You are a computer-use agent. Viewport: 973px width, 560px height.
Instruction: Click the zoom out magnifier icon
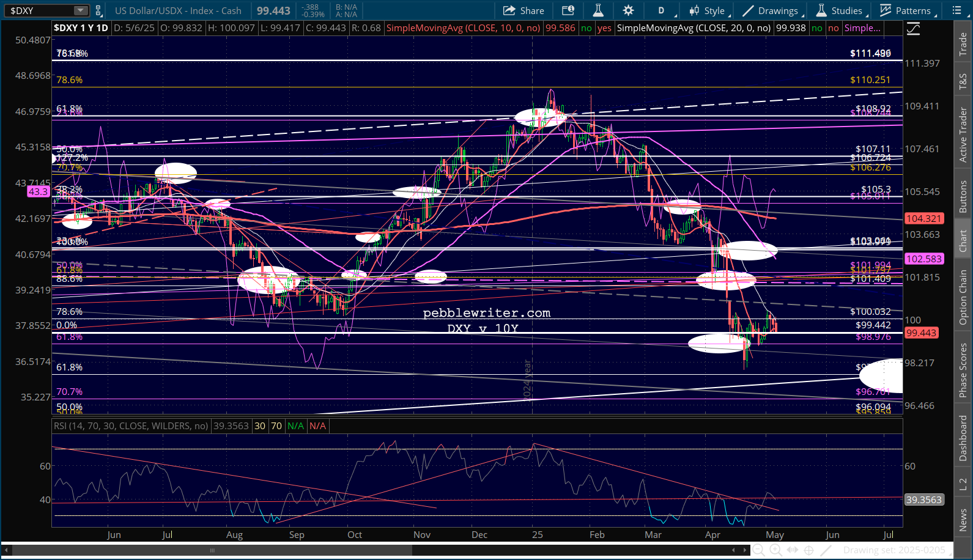point(758,550)
